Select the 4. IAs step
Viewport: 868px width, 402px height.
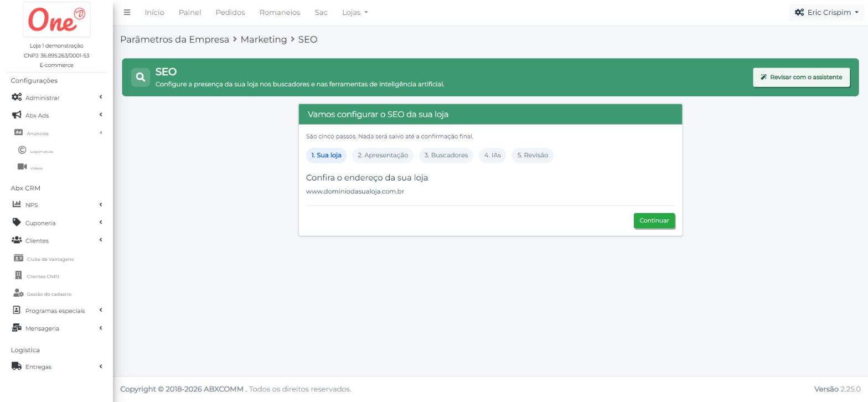tap(493, 155)
